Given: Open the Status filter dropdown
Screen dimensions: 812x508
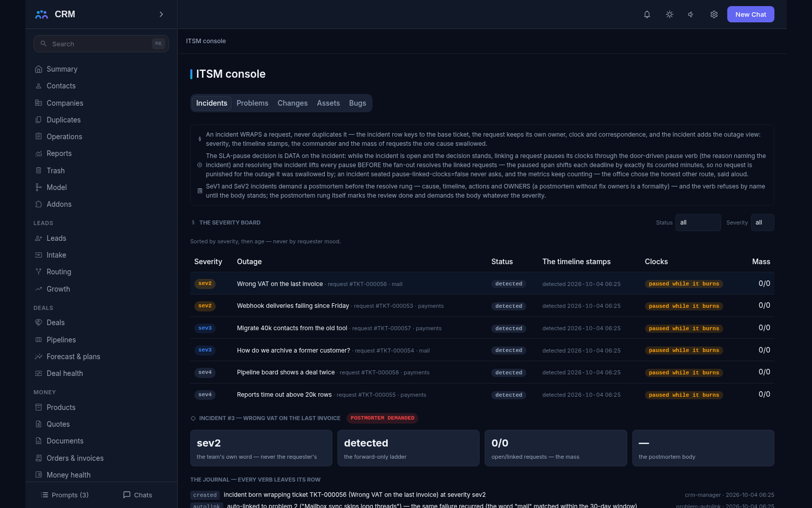Looking at the screenshot, I should coord(698,223).
